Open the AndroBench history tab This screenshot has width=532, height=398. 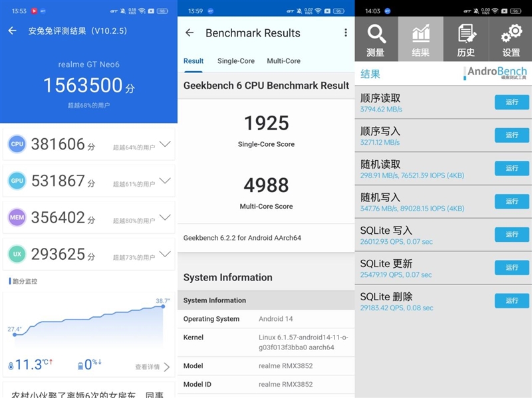click(466, 39)
